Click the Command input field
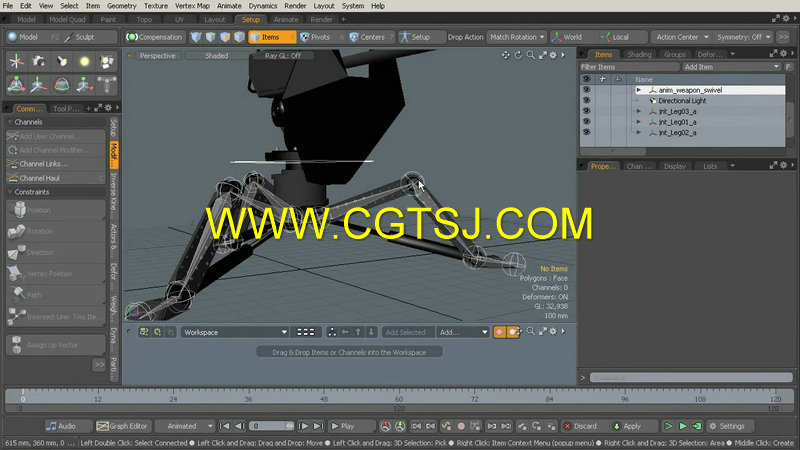The image size is (800, 450). coord(691,378)
